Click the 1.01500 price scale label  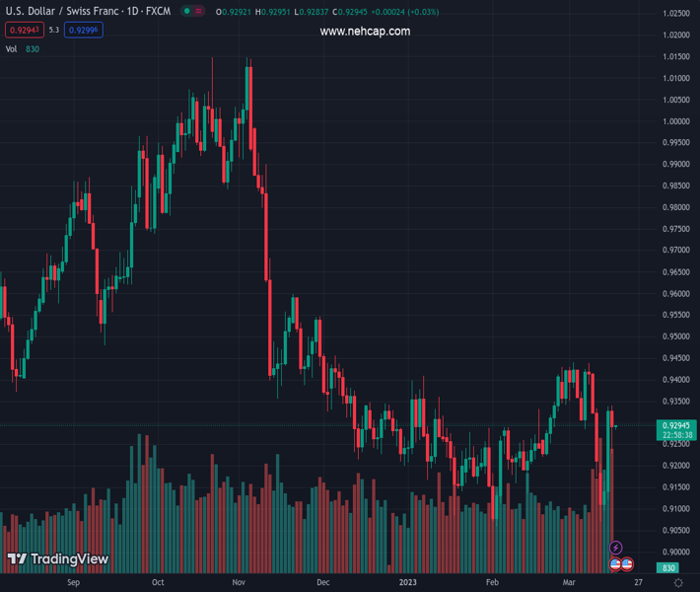[x=676, y=57]
